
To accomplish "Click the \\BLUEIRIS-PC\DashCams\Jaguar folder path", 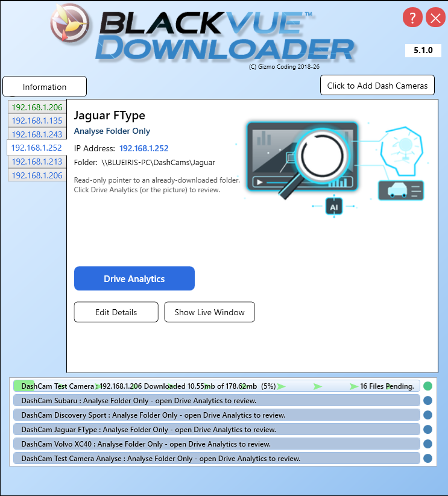I will tap(158, 163).
